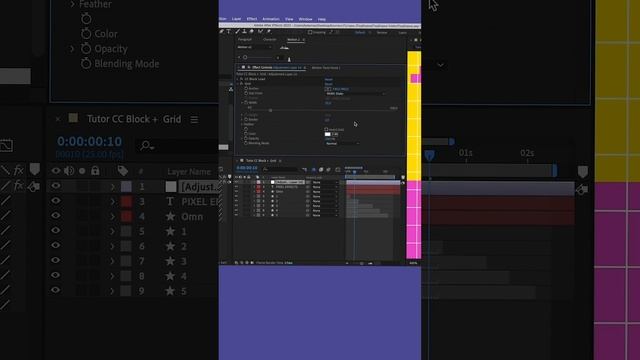
Task: Hide the Omn layer 4
Action: pyautogui.click(x=56, y=215)
